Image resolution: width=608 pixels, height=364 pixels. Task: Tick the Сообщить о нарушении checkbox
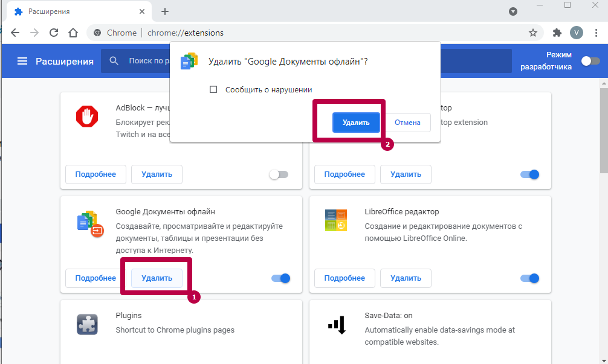pos(213,89)
